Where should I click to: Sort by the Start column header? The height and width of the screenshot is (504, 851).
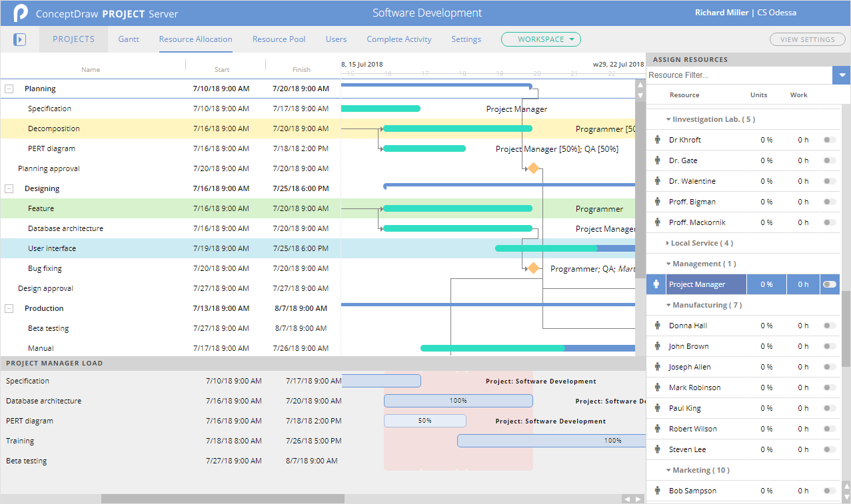click(x=222, y=69)
